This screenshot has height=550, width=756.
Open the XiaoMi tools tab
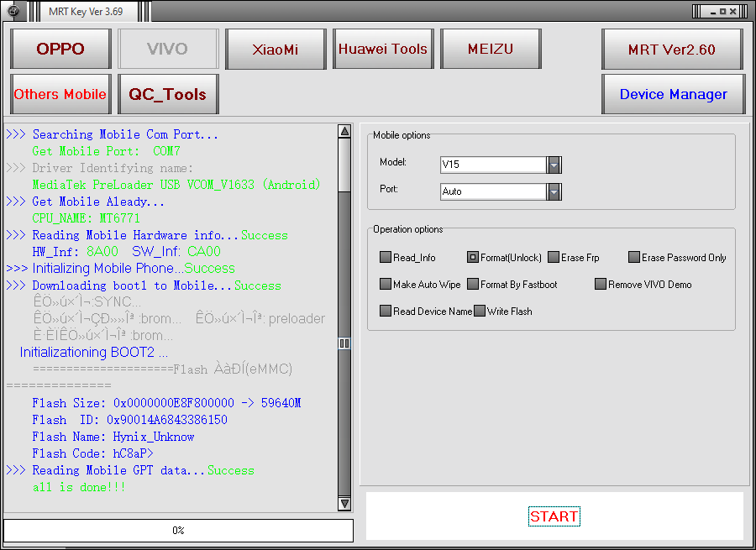coord(276,49)
